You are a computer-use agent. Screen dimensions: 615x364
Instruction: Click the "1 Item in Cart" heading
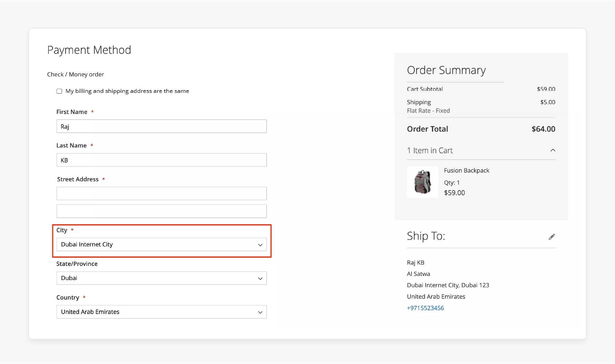coord(430,150)
